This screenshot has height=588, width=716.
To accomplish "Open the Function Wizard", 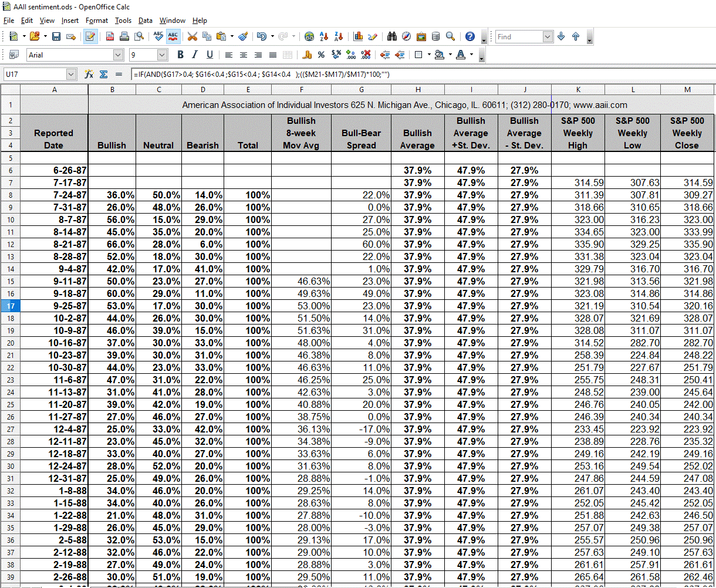I will coord(89,75).
